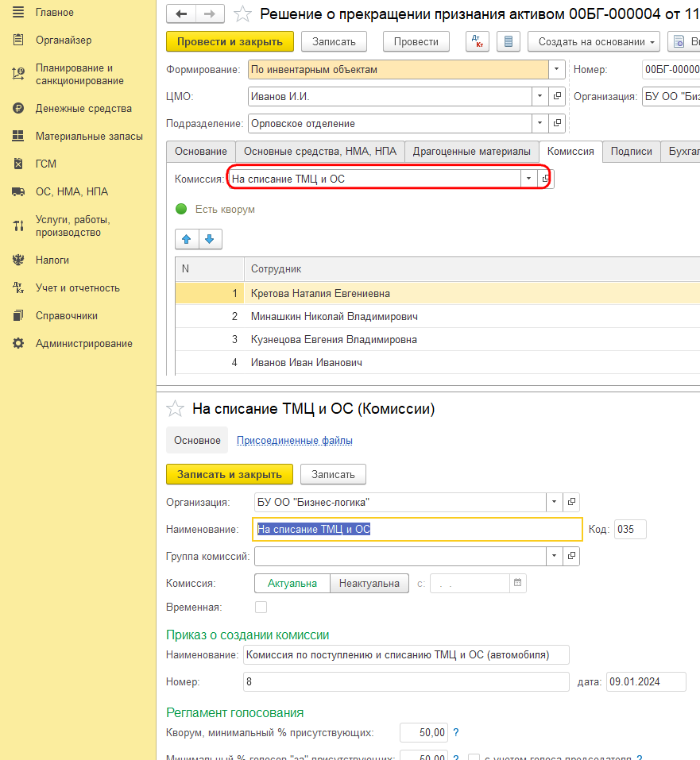Open the document report list icon
Image resolution: width=700 pixels, height=760 pixels.
(x=509, y=41)
